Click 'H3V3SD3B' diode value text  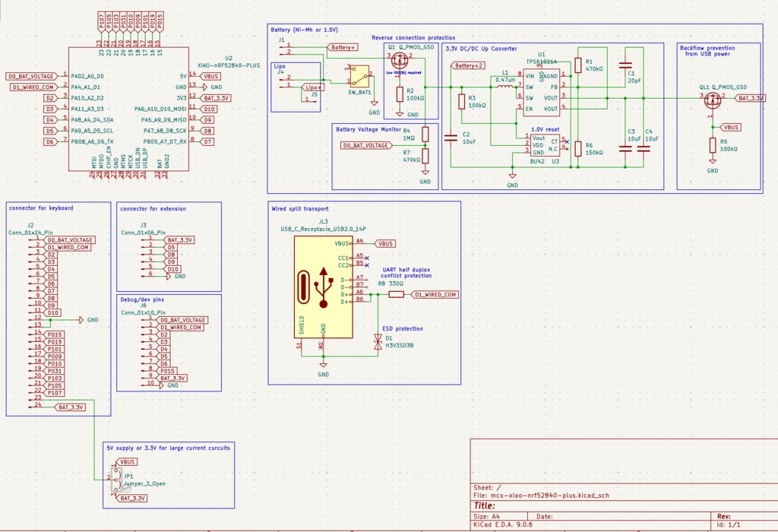click(400, 345)
